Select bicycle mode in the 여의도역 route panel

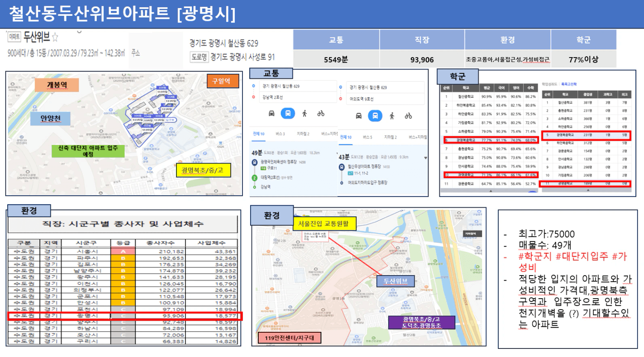408,116
